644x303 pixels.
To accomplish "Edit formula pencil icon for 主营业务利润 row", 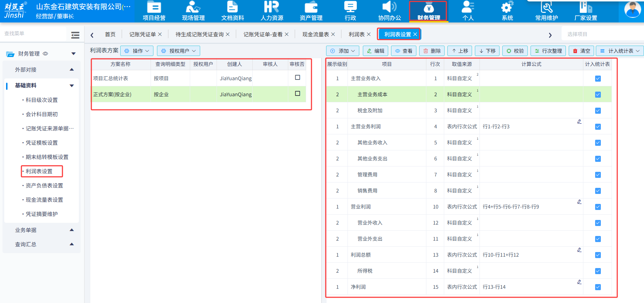I will tap(579, 122).
